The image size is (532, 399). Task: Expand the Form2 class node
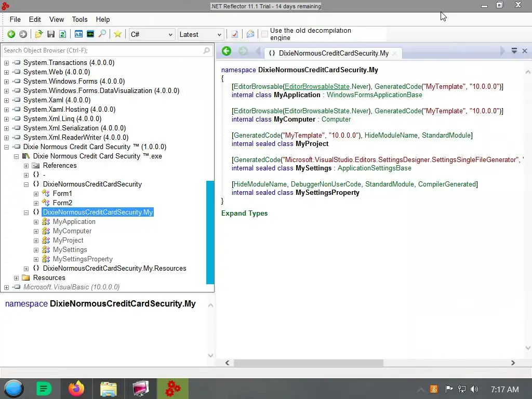click(36, 203)
